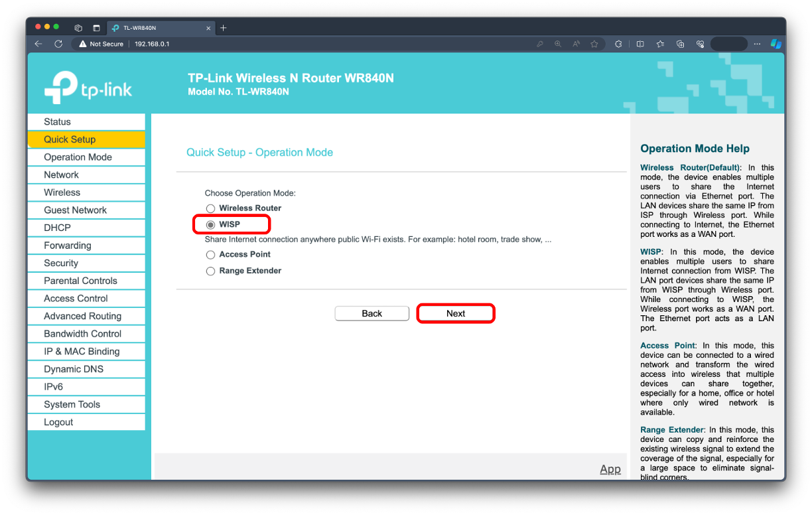This screenshot has height=515, width=812.
Task: Click the Next button
Action: pyautogui.click(x=456, y=314)
